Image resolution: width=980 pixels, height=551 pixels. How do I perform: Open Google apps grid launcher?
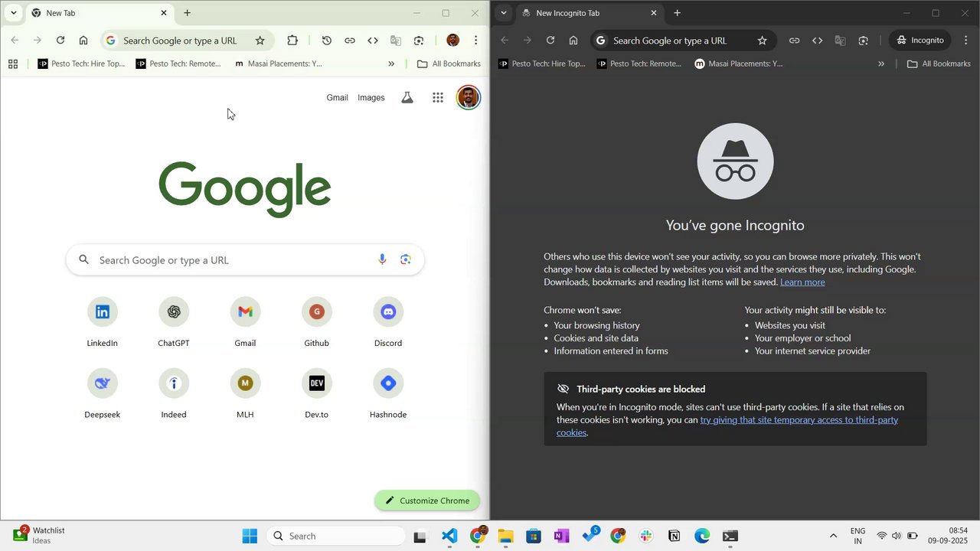click(x=438, y=97)
